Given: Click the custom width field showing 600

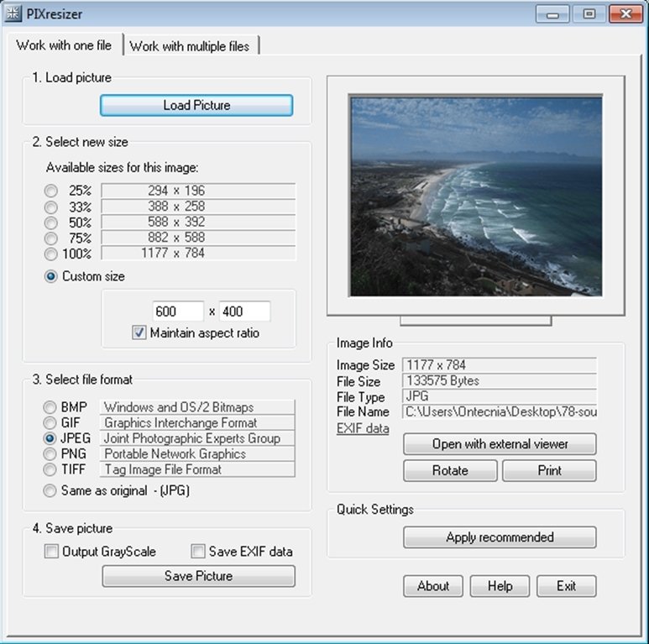Looking at the screenshot, I should (x=178, y=312).
